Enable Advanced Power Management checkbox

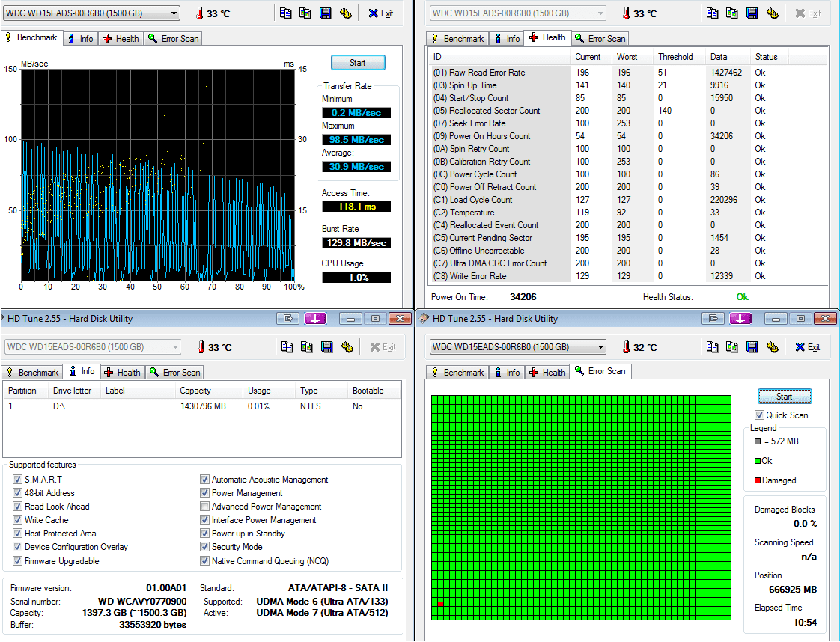point(204,506)
